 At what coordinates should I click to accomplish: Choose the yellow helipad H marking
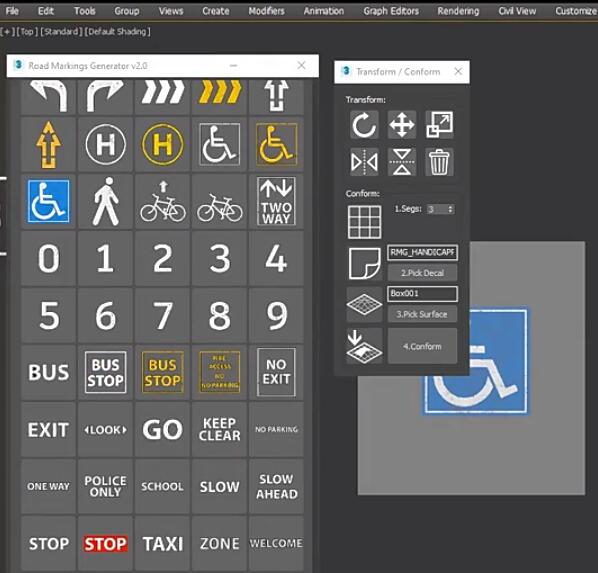162,145
